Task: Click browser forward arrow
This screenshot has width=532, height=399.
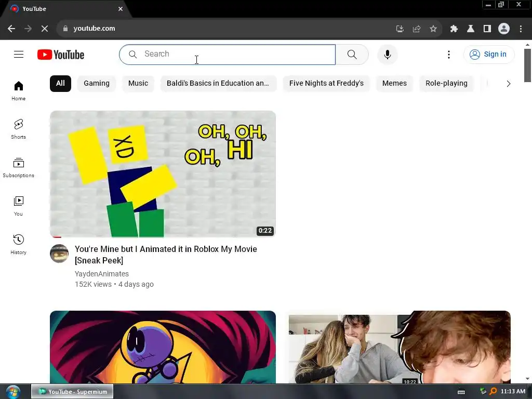Action: 28,29
